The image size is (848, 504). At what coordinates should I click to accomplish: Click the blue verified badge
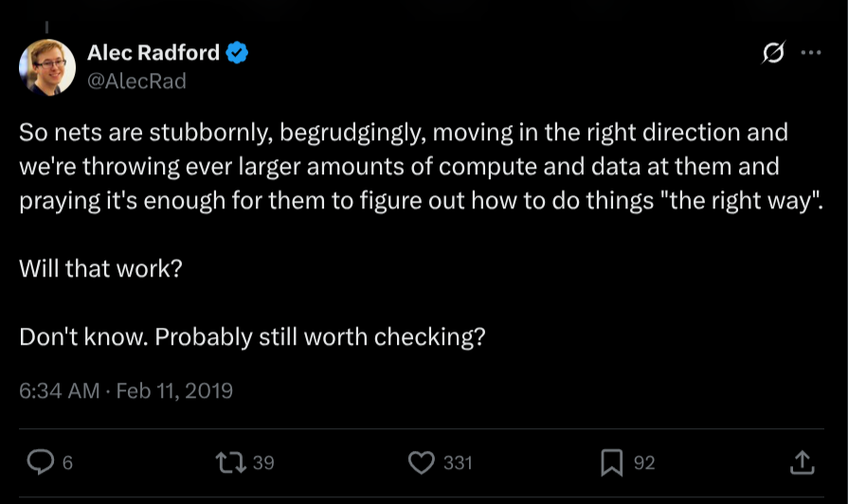[238, 54]
